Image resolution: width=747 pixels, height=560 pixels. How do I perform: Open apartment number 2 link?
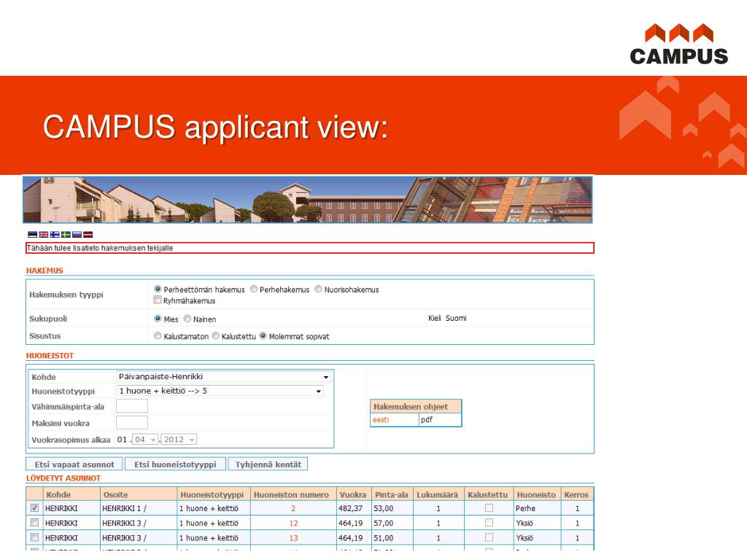pos(293,508)
